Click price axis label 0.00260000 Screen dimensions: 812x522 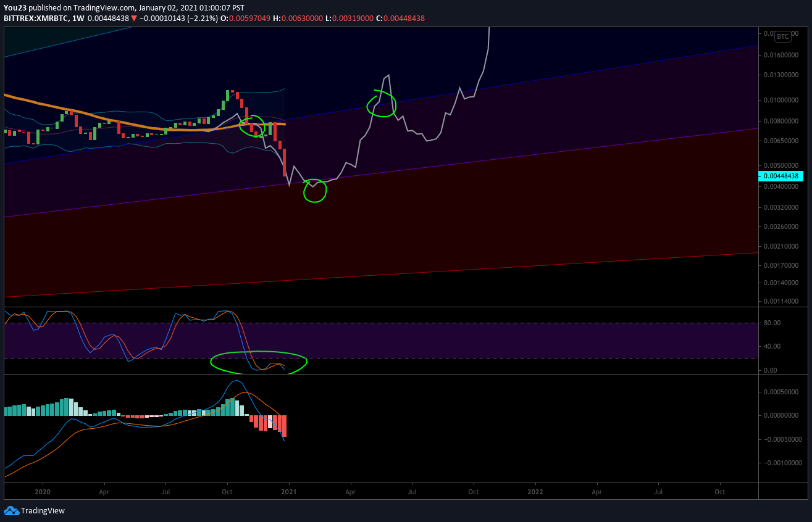(781, 227)
